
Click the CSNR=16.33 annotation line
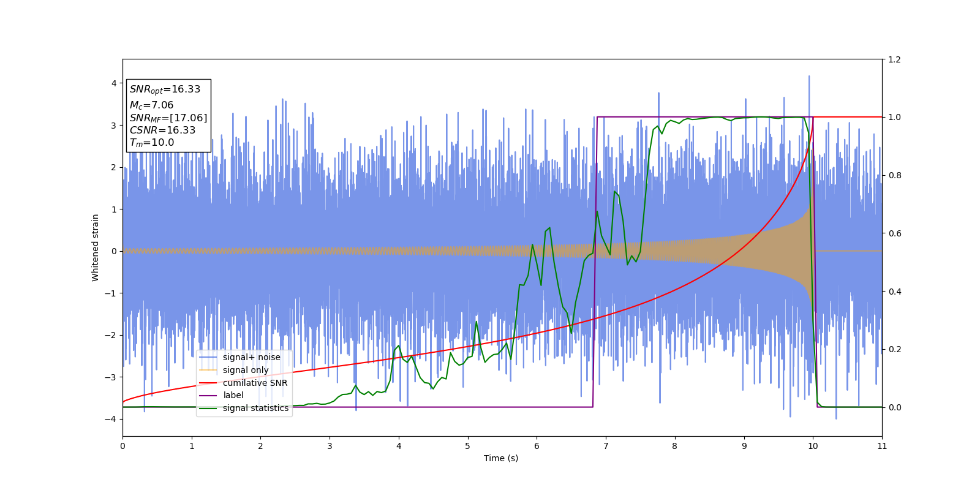coord(162,130)
